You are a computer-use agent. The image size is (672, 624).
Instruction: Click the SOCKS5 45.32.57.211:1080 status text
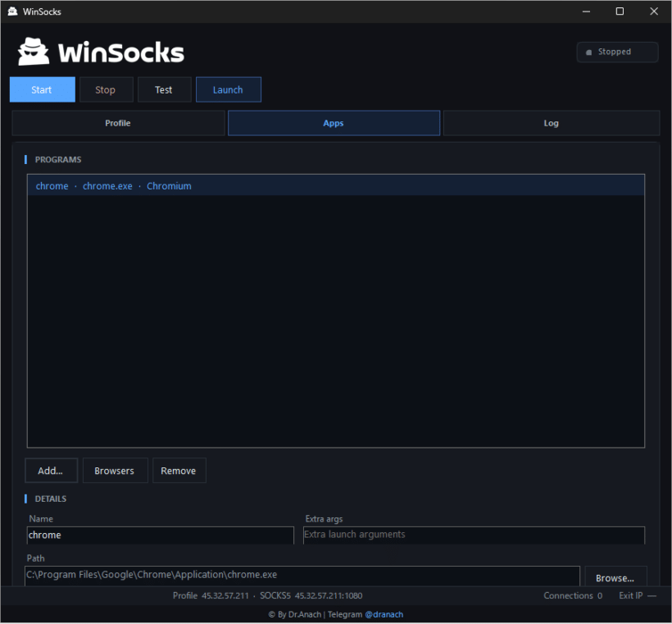tap(311, 595)
